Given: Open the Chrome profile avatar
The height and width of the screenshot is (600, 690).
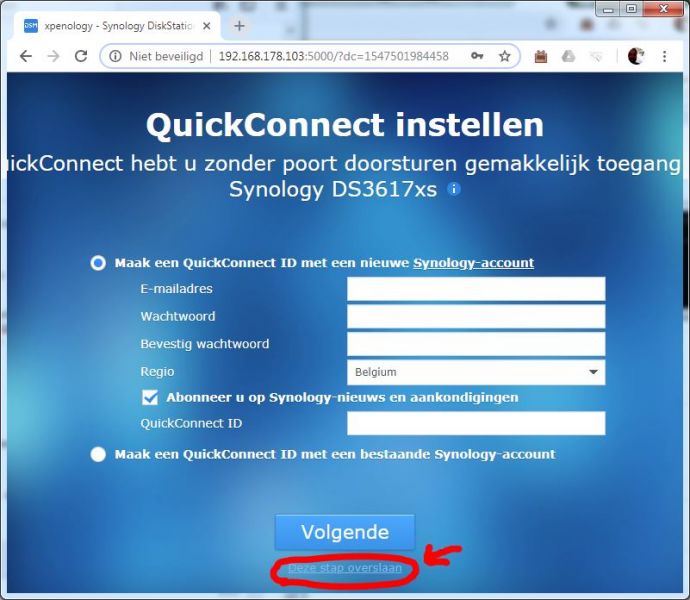Looking at the screenshot, I should pos(636,56).
